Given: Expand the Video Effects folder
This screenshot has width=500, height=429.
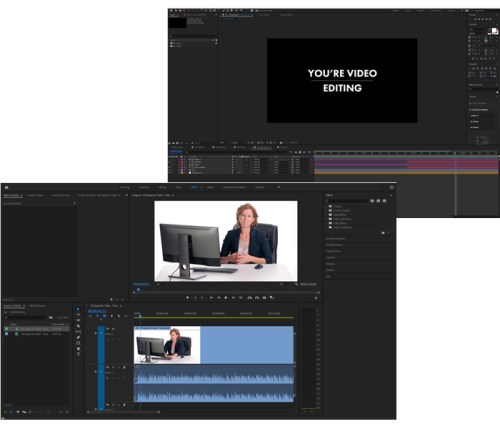Looking at the screenshot, I should tap(326, 223).
